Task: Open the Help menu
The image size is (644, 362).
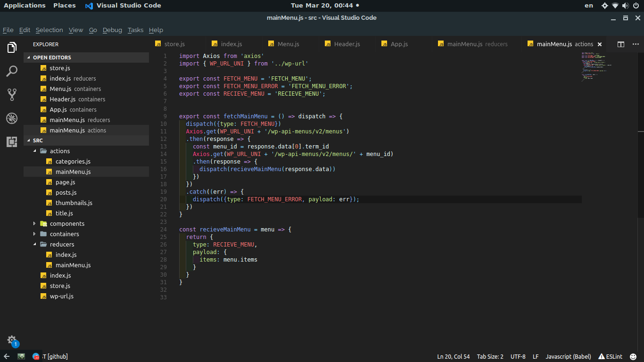Action: tap(156, 30)
